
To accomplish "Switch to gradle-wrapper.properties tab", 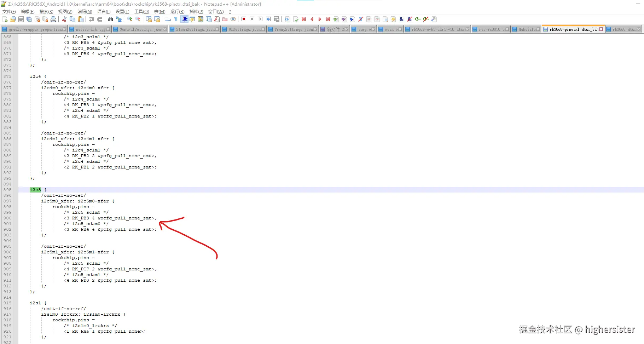I will [x=34, y=29].
